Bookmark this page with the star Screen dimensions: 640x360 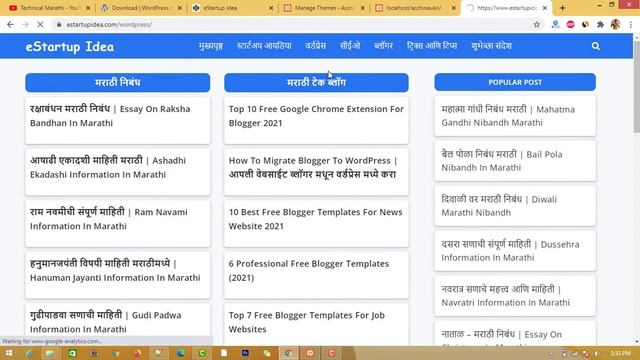(536, 24)
